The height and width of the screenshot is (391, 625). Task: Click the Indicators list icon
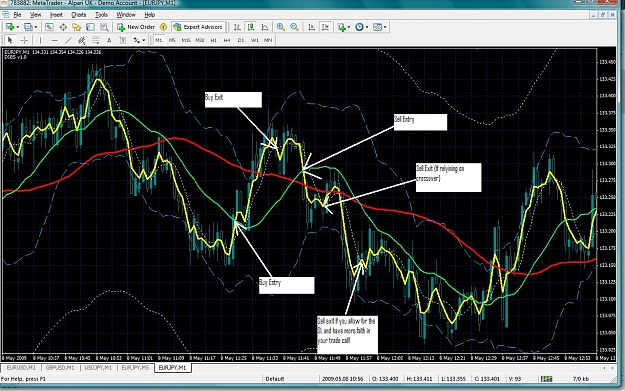click(342, 27)
